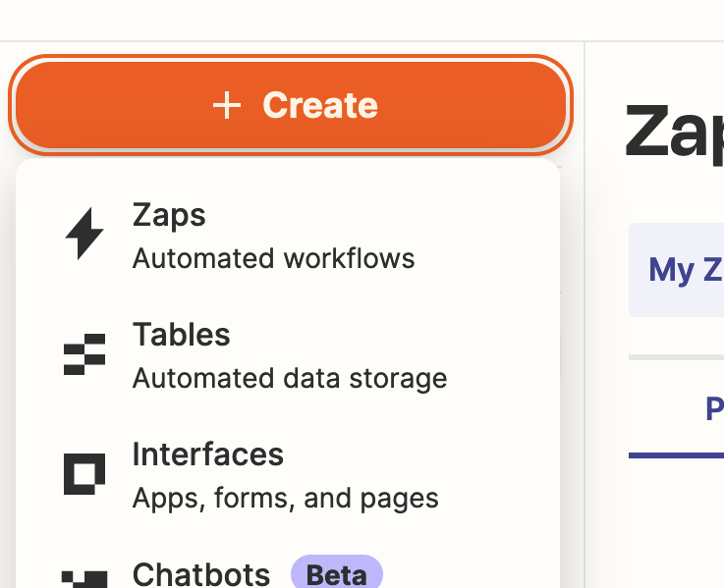Click the Chatbots icon
This screenshot has width=724, height=588.
pyautogui.click(x=84, y=580)
